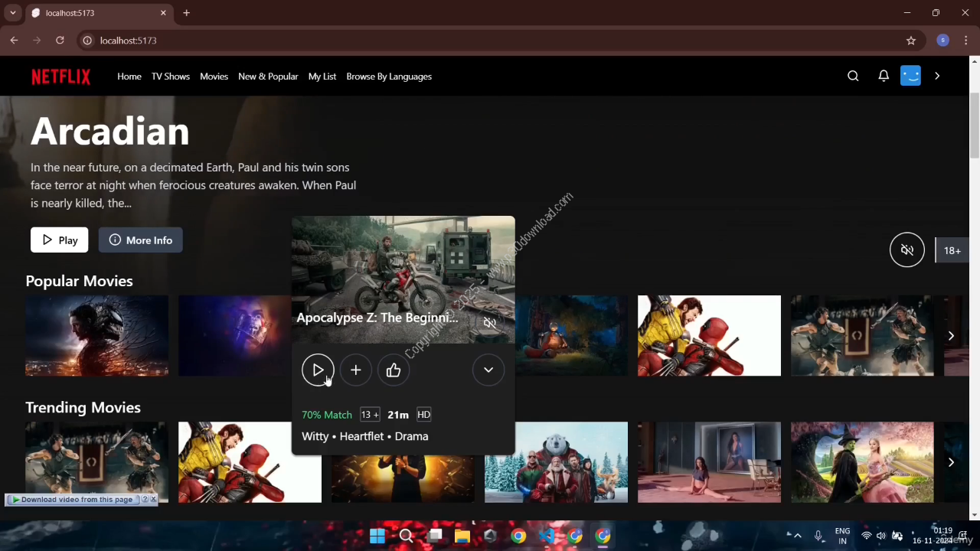Click the More Info button
The height and width of the screenshot is (551, 980).
click(140, 240)
